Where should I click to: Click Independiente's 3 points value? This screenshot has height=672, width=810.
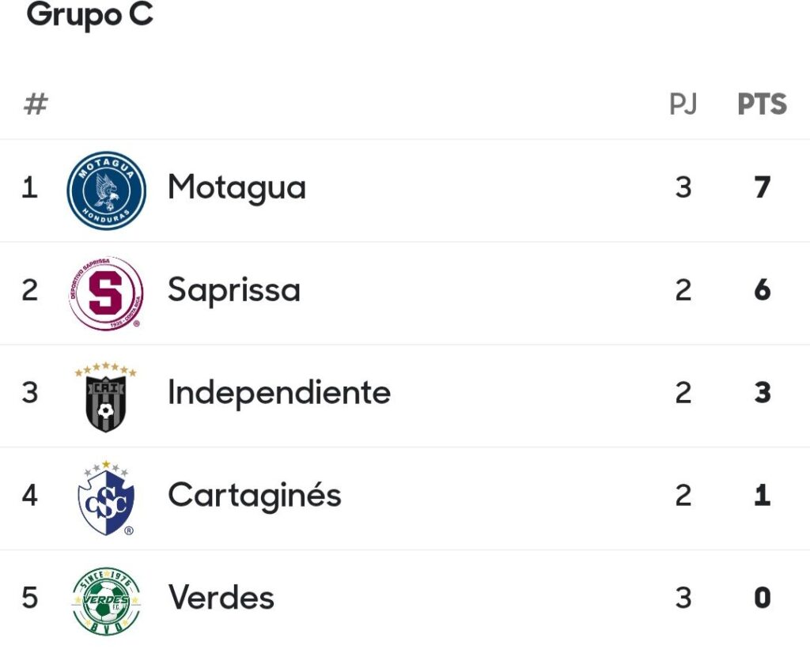tap(762, 393)
